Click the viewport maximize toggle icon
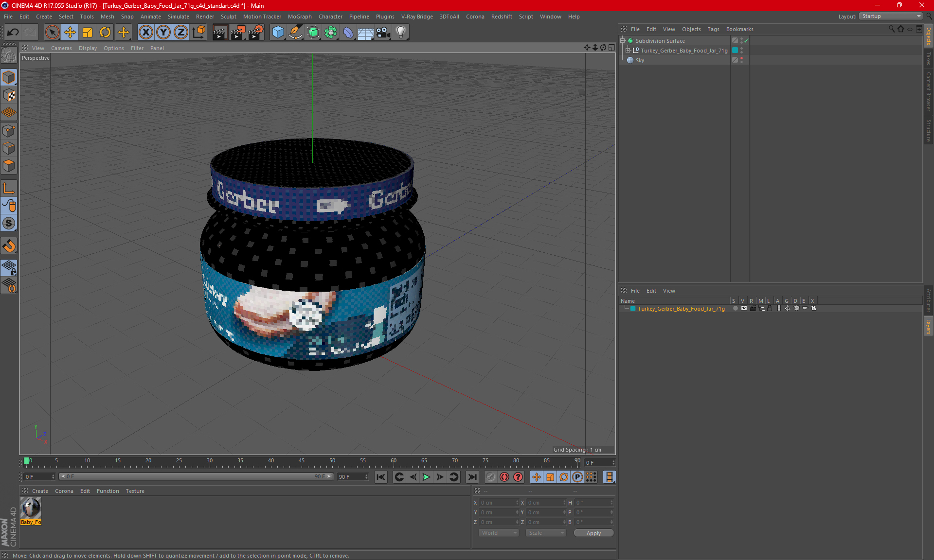Image resolution: width=934 pixels, height=560 pixels. coord(611,48)
